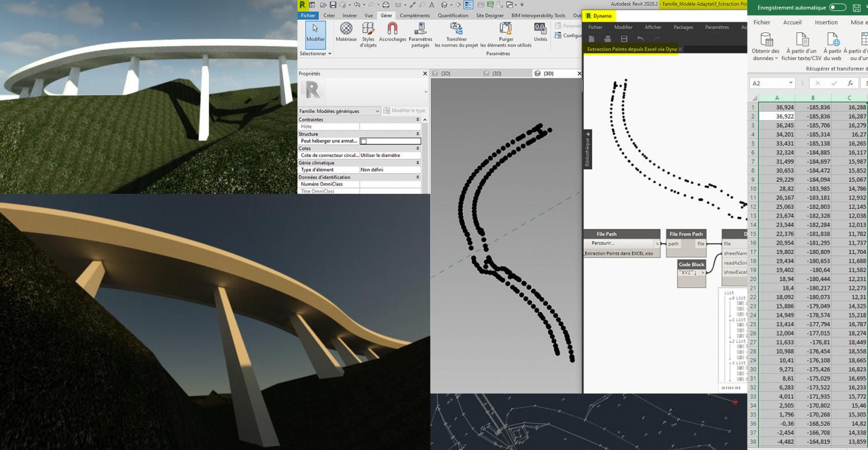Open the Packages menu in Dynamo

pos(683,27)
